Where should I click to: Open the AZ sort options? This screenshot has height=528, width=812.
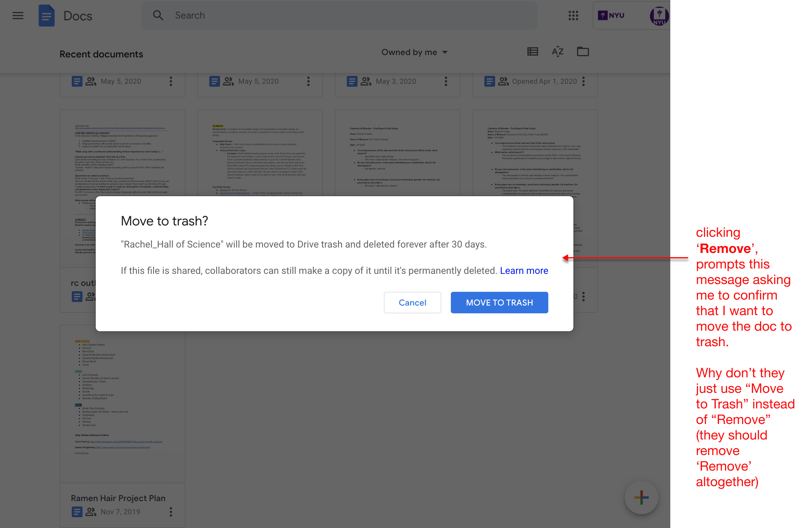[x=558, y=51]
